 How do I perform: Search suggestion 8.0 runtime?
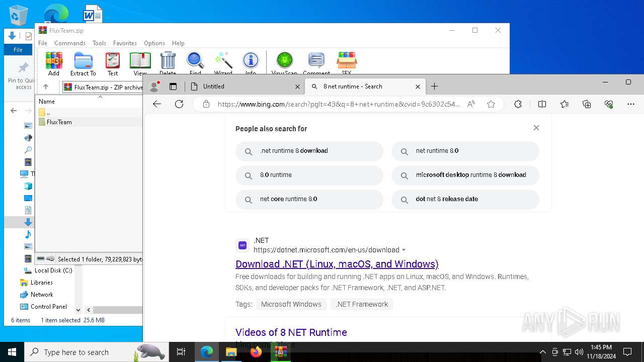[309, 175]
